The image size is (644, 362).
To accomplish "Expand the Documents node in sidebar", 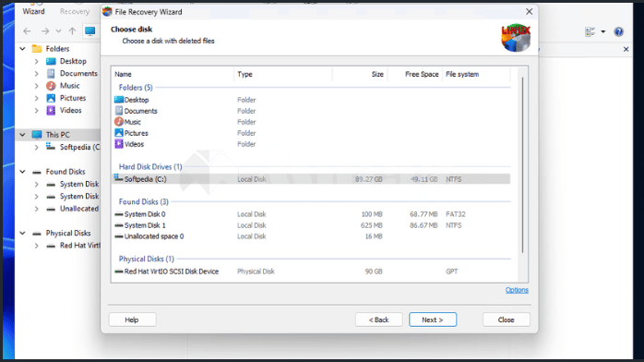I will tap(37, 74).
